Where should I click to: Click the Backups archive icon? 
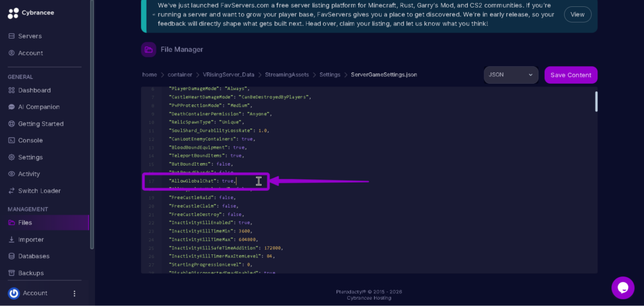tap(11, 273)
